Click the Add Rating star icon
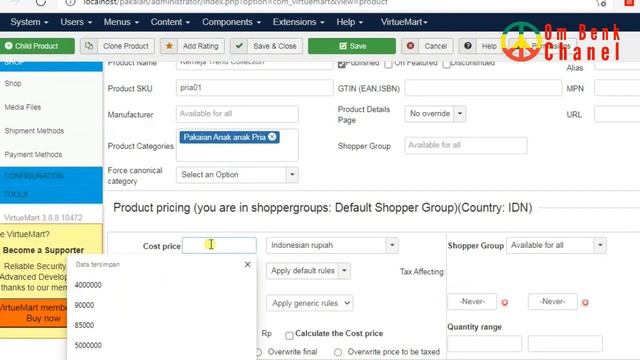Viewport: 640px width, 360px height. [x=169, y=46]
